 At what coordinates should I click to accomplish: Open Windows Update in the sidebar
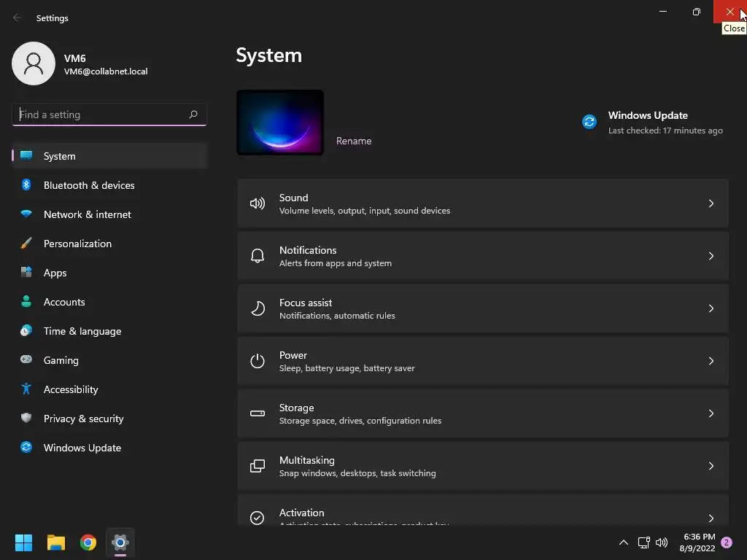click(109, 448)
